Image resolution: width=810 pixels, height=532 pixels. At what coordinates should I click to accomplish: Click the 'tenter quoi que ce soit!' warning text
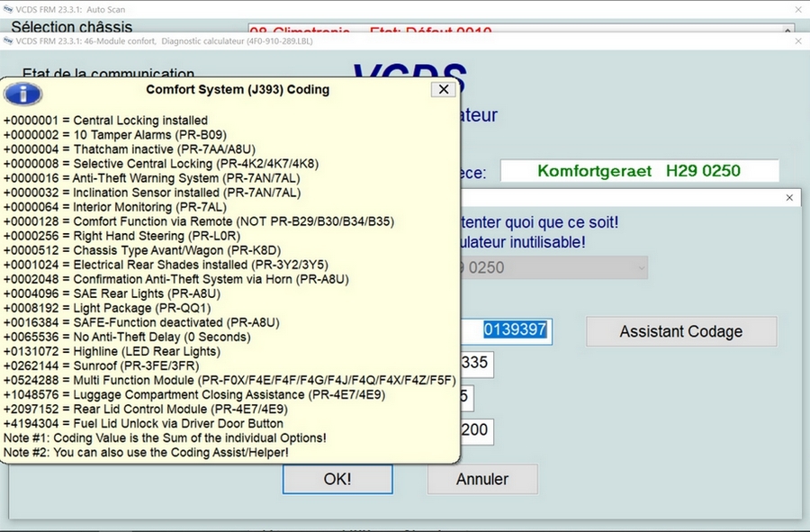(x=539, y=222)
